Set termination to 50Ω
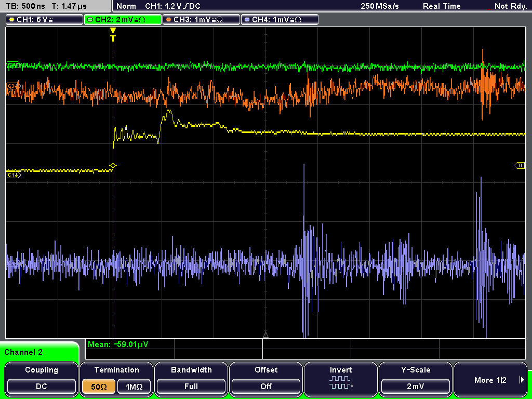This screenshot has height=399, width=532. [x=99, y=387]
